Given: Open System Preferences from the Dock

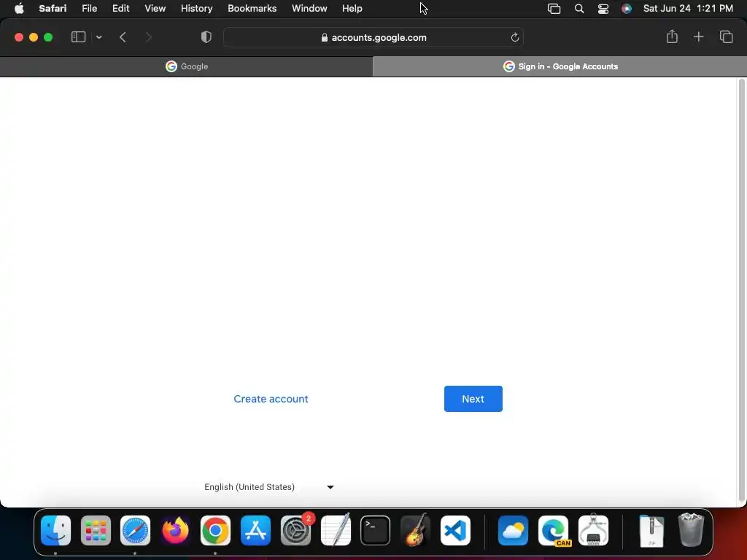Looking at the screenshot, I should click(295, 530).
